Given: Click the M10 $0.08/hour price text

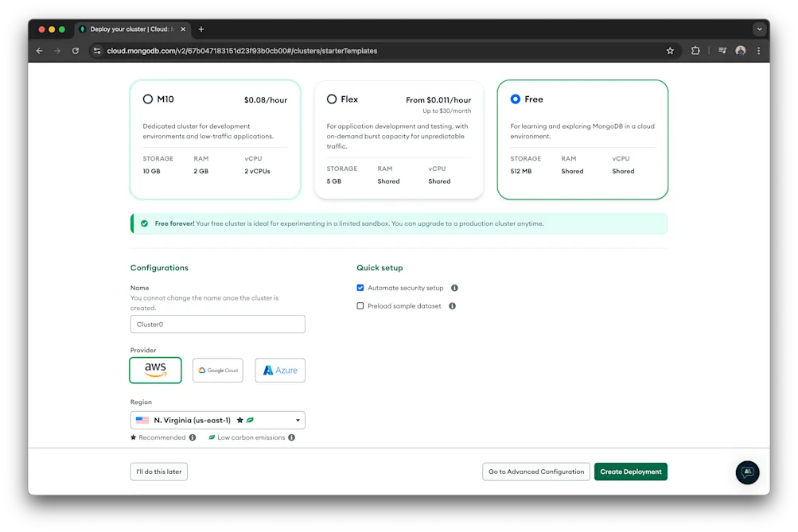Looking at the screenshot, I should pos(266,100).
